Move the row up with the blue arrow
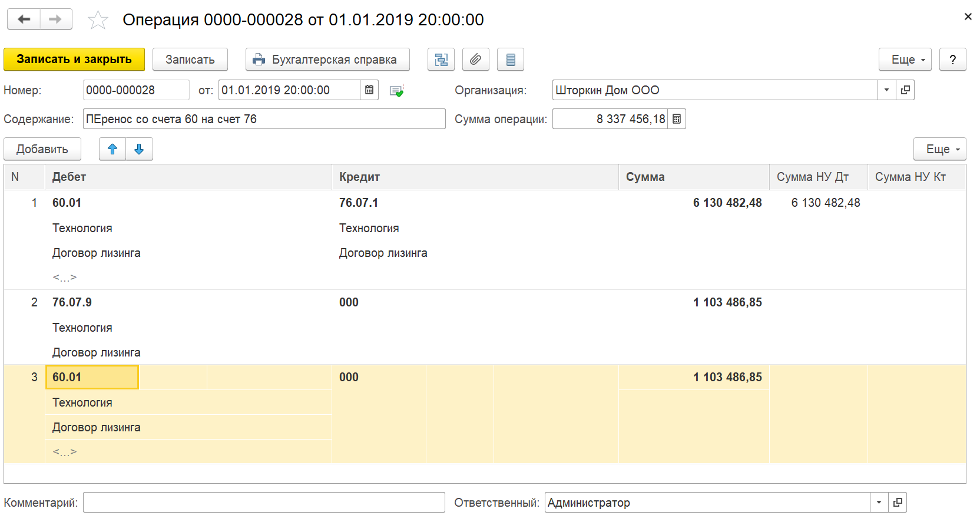This screenshot has width=980, height=515. pyautogui.click(x=112, y=149)
